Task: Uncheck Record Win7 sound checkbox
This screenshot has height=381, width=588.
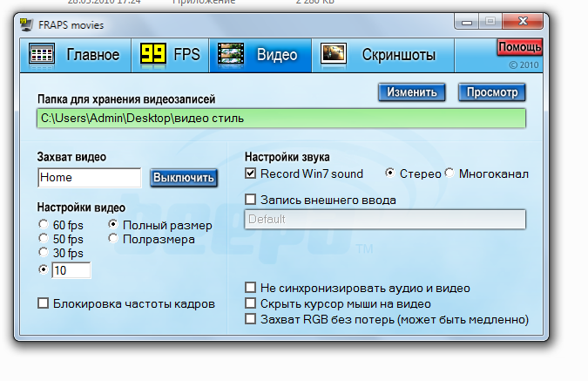Action: click(251, 174)
